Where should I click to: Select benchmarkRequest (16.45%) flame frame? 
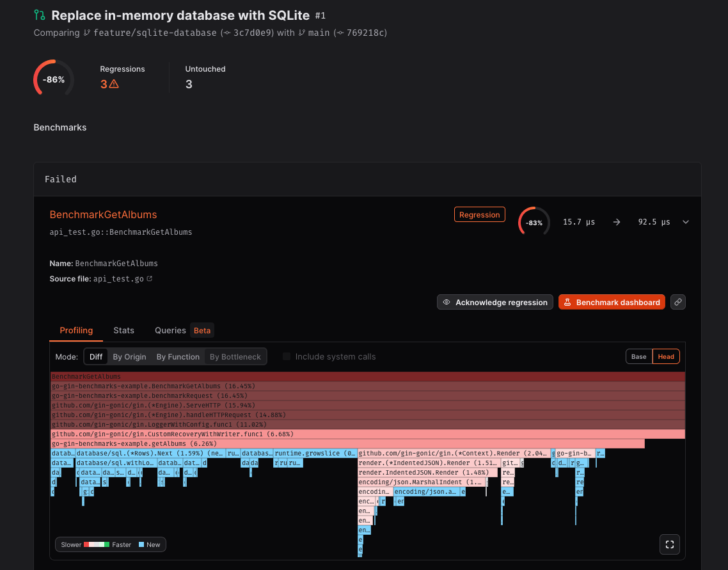click(x=368, y=396)
